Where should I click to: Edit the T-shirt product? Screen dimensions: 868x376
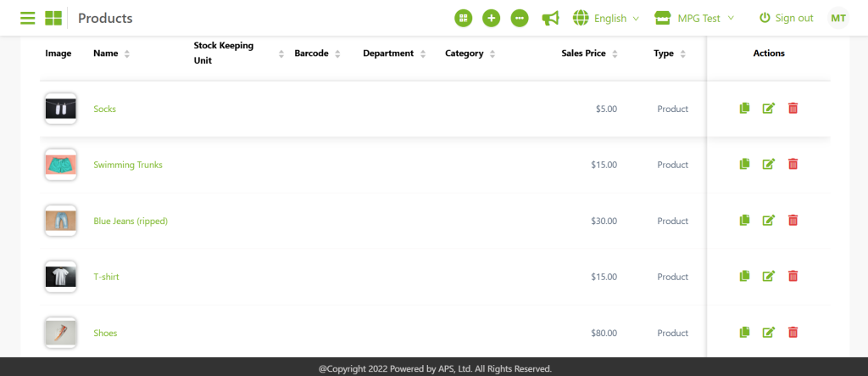pyautogui.click(x=768, y=276)
